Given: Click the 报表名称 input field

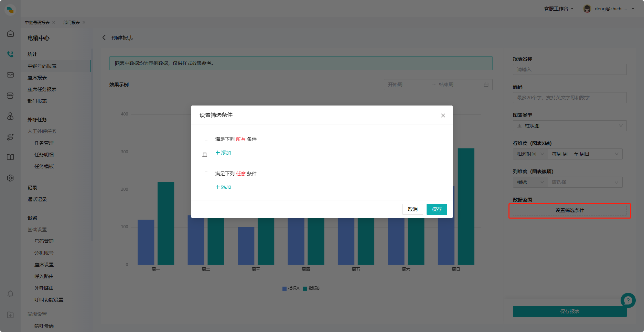Looking at the screenshot, I should pos(570,69).
